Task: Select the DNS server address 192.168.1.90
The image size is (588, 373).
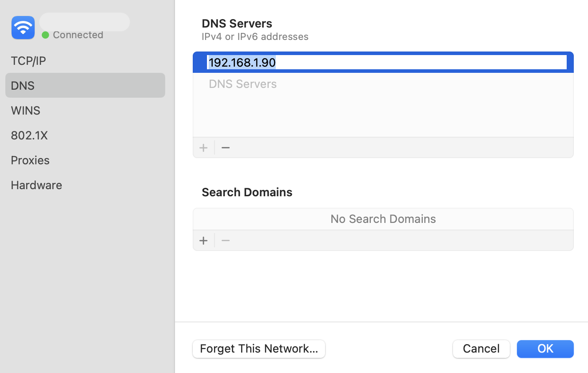Action: (x=242, y=63)
